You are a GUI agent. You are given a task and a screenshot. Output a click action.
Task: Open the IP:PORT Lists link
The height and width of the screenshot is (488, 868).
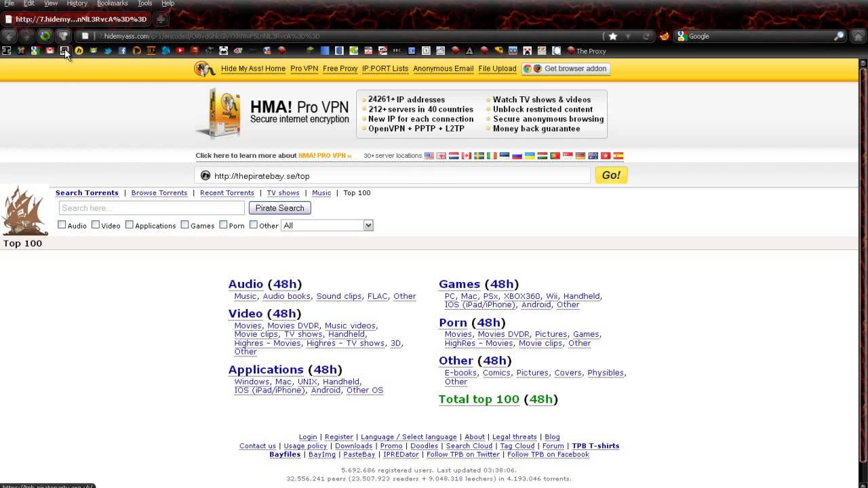385,68
